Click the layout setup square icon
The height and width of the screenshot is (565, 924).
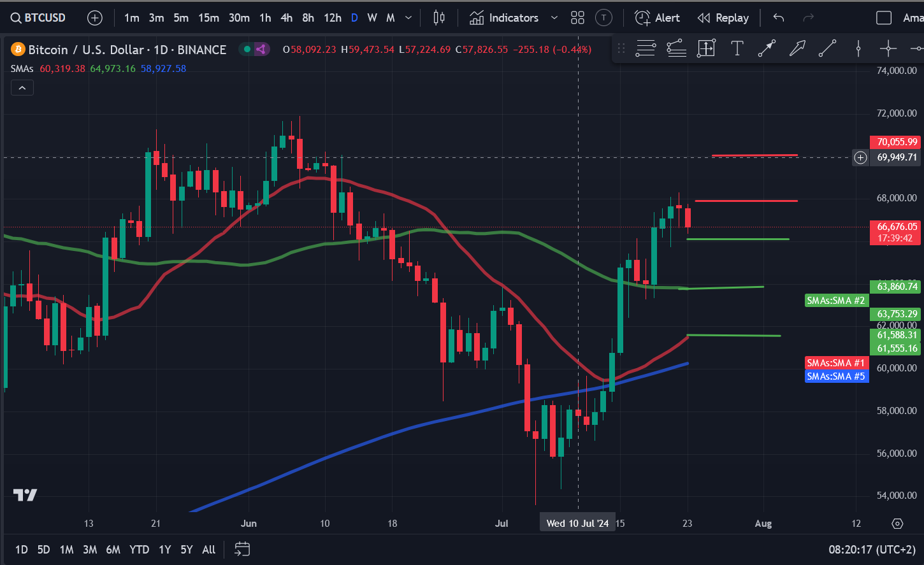[x=884, y=18]
